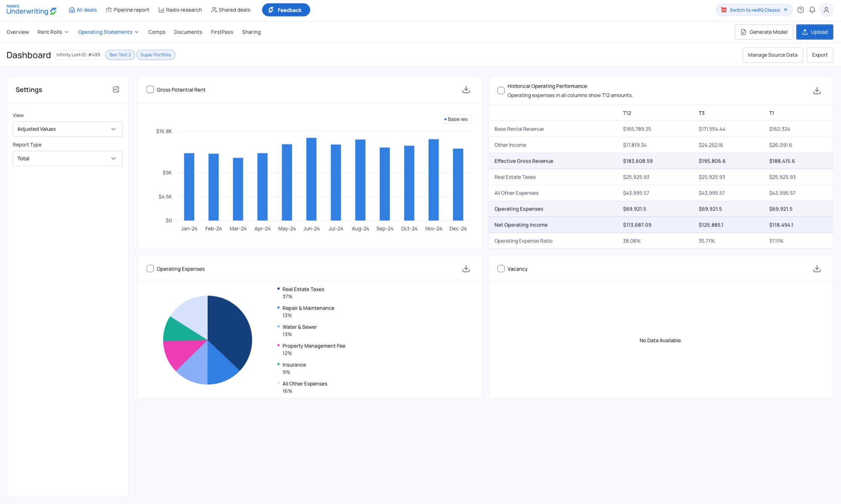
Task: Click the Real Estate Taxes legend dot
Action: click(278, 288)
